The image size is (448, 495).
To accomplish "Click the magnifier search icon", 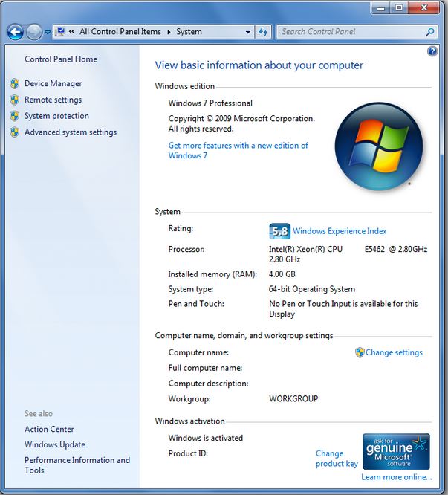I will 430,32.
